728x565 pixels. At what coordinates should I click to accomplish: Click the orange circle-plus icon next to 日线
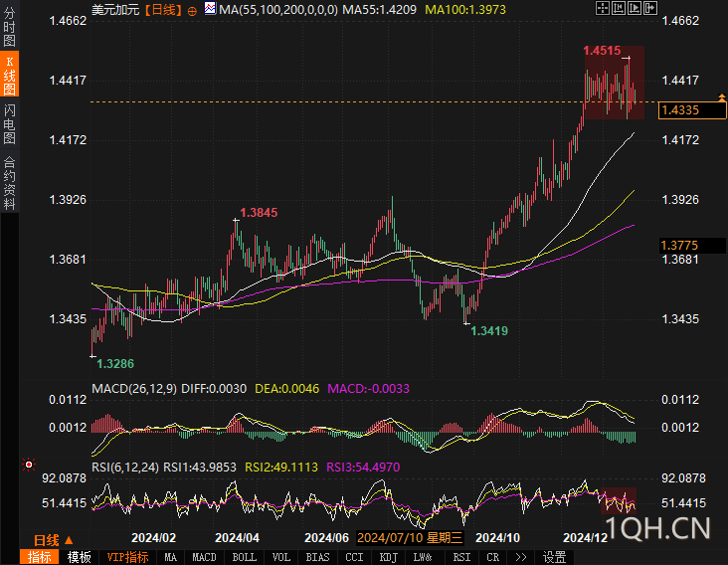pyautogui.click(x=192, y=11)
